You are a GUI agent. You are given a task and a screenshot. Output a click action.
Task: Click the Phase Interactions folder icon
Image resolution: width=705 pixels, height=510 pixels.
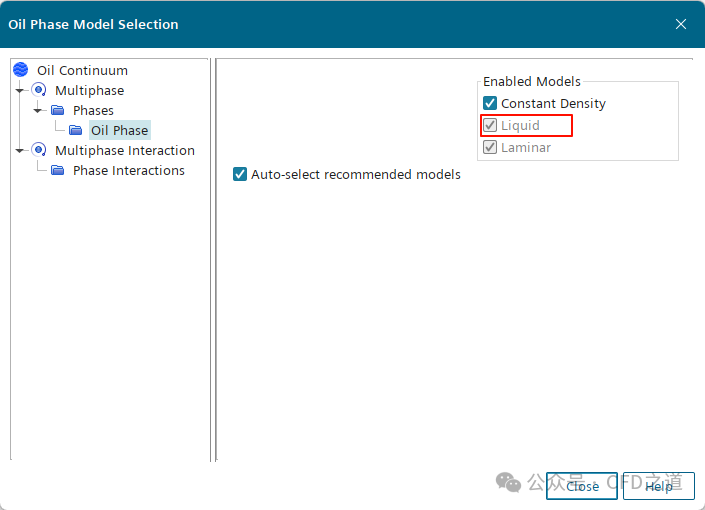coord(58,170)
